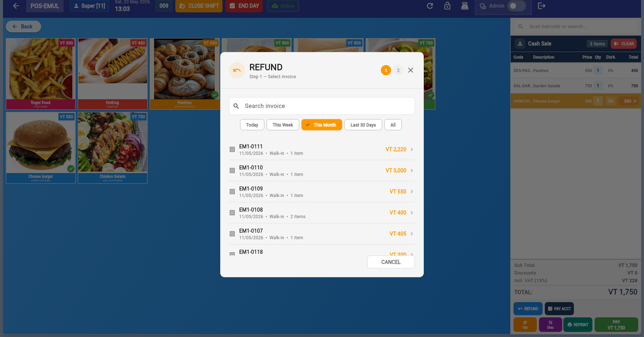Select the This Month filter
644x337 pixels.
(x=322, y=125)
